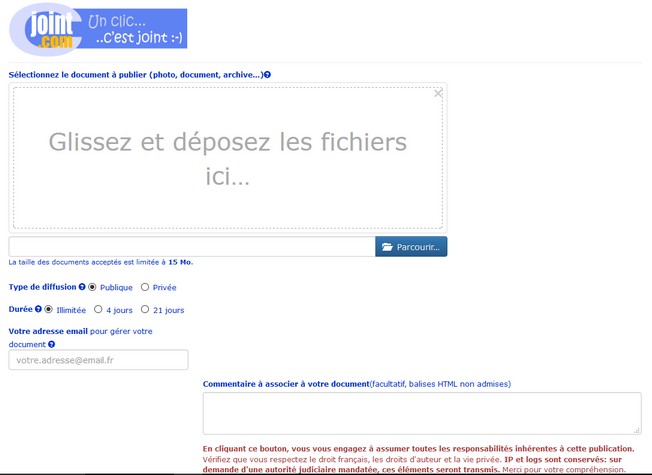Click the drop zone "Glissez et déposez les fichiers ici"
652x475 pixels.
(x=228, y=158)
